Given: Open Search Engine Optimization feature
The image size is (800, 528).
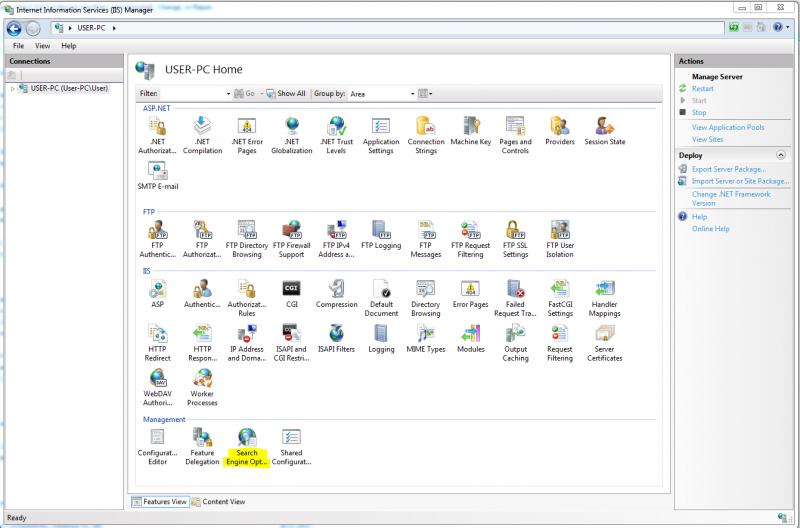Looking at the screenshot, I should pos(247,446).
